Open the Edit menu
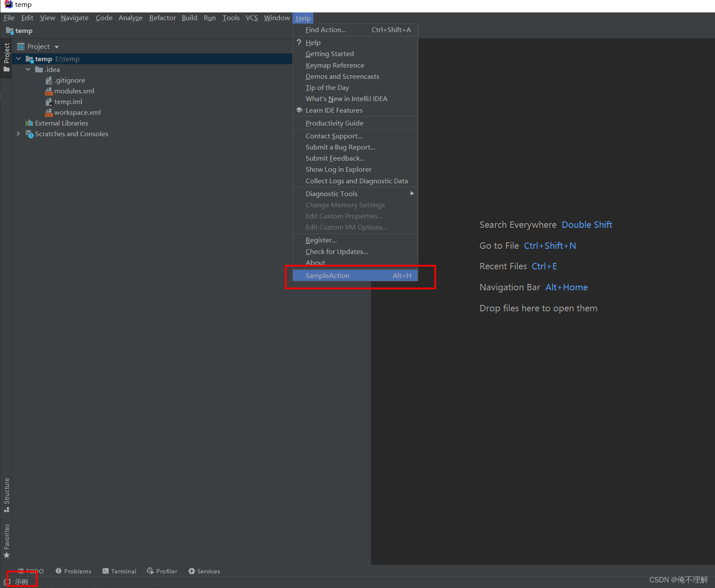 click(27, 18)
